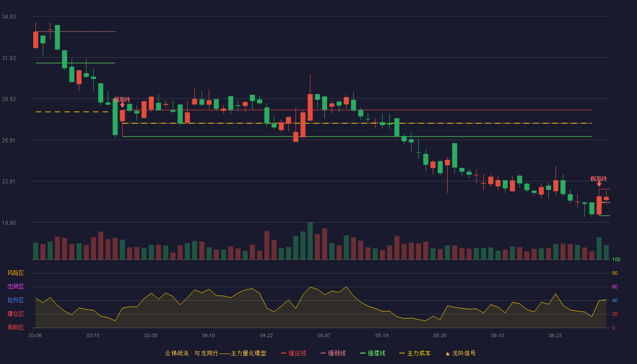Click the 风险区 zone label
The image size is (637, 364).
pos(15,273)
